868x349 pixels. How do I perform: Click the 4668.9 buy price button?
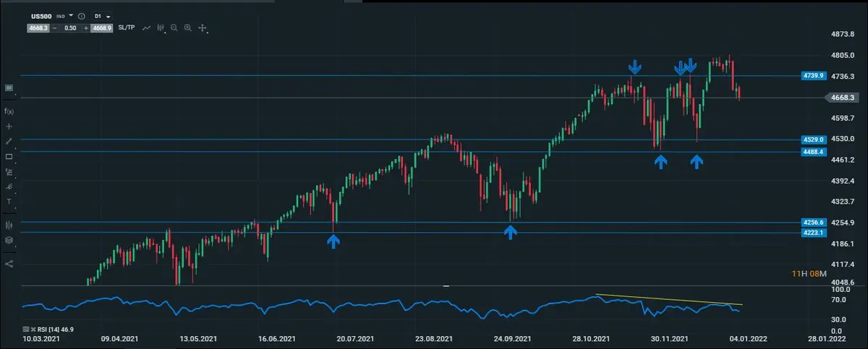pyautogui.click(x=101, y=28)
